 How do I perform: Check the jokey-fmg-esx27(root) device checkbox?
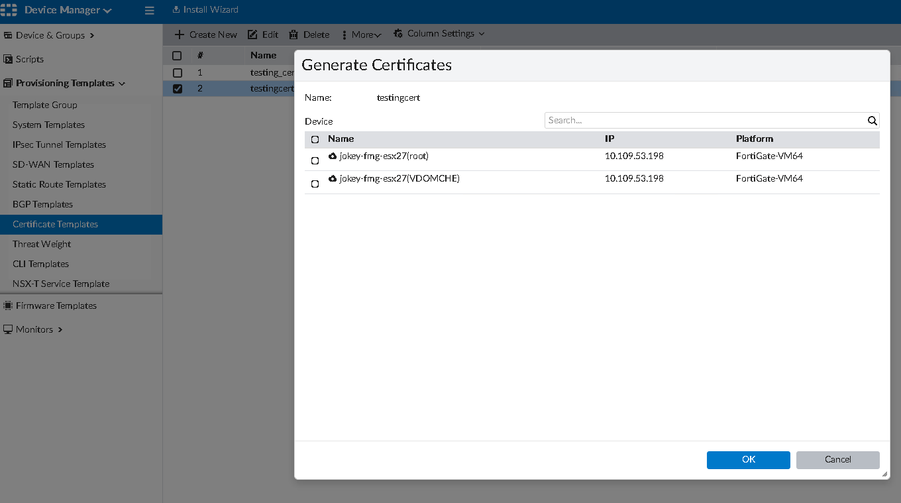315,160
